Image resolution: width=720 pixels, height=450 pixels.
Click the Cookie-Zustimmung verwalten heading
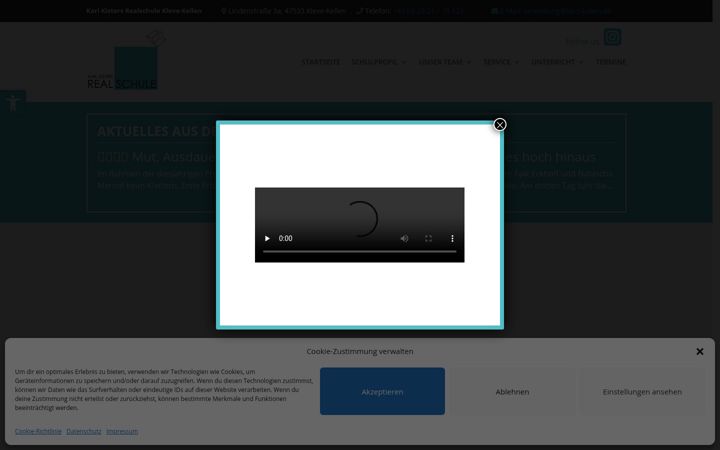pos(360,351)
